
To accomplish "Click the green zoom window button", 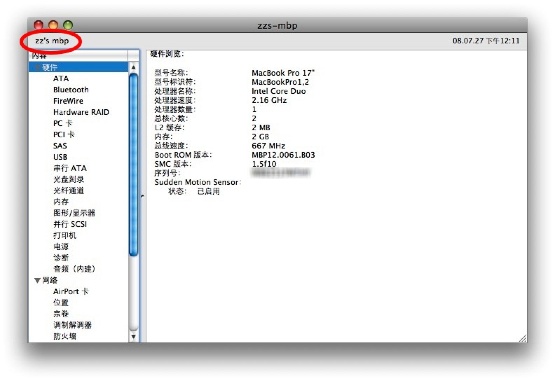I will click(x=68, y=25).
